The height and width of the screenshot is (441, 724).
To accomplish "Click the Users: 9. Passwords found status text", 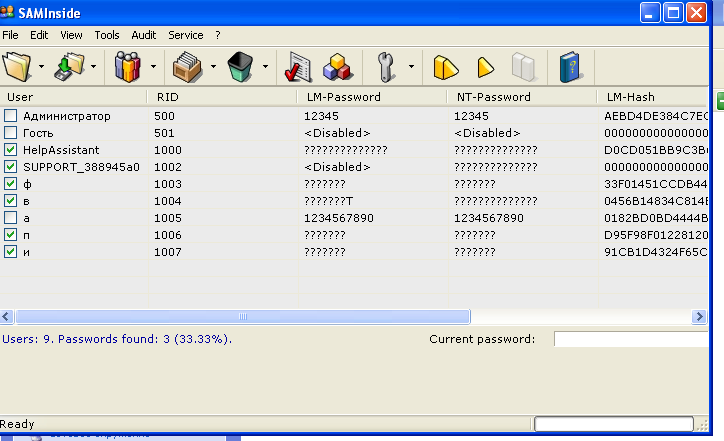I will tap(117, 339).
